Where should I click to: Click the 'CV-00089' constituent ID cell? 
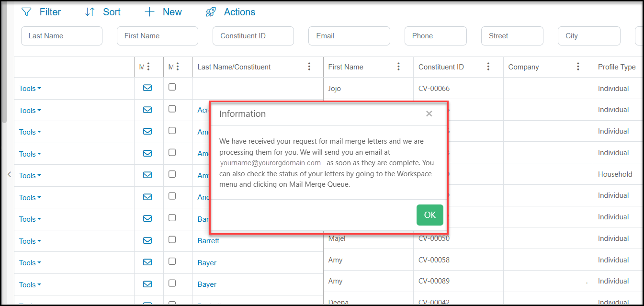pyautogui.click(x=434, y=281)
